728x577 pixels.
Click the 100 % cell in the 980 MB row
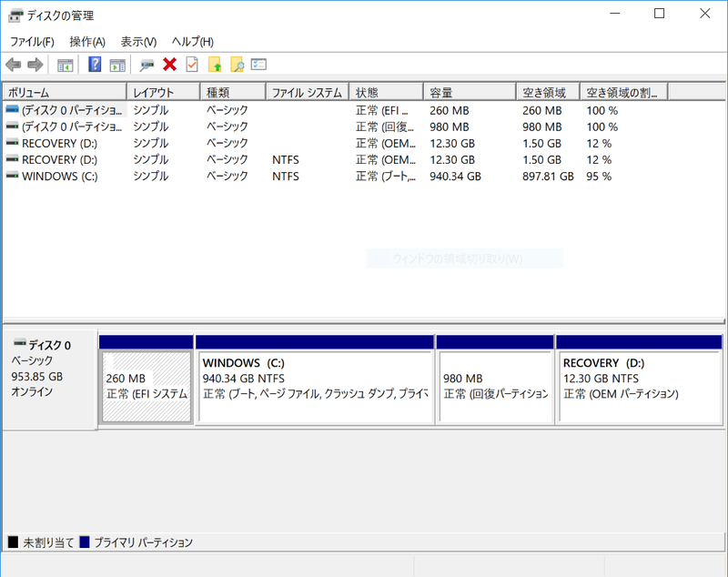(602, 127)
